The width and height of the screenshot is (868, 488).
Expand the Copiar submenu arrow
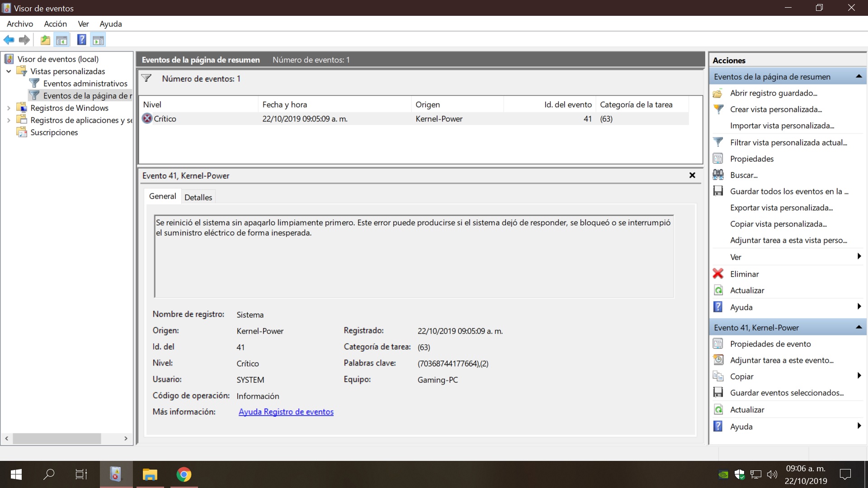coord(859,376)
